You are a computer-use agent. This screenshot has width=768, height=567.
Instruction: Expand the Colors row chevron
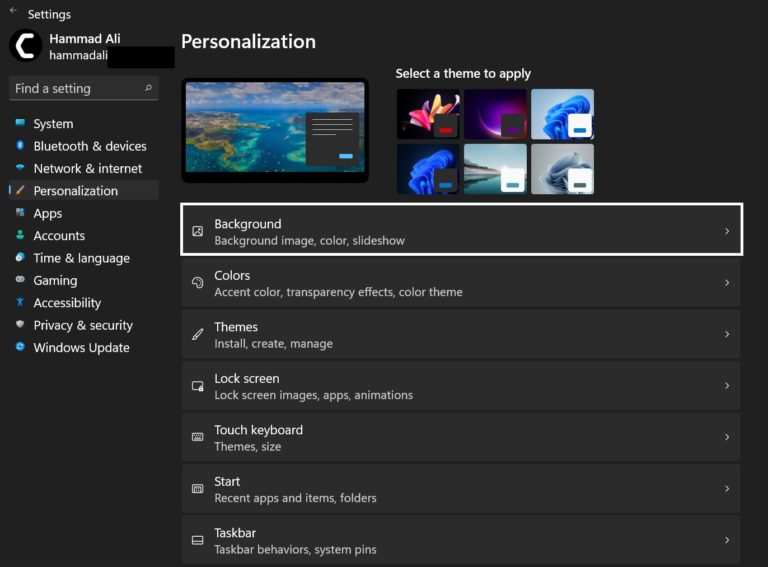coord(727,283)
